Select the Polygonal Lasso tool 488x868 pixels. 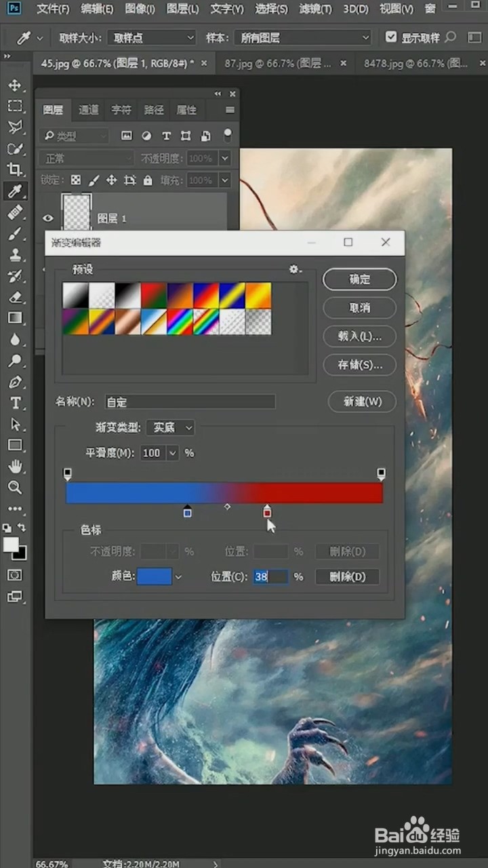click(15, 127)
